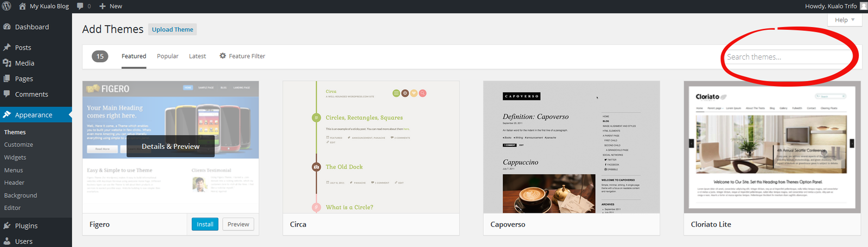Open the Circa theme thumbnail
The height and width of the screenshot is (247, 868).
click(371, 147)
